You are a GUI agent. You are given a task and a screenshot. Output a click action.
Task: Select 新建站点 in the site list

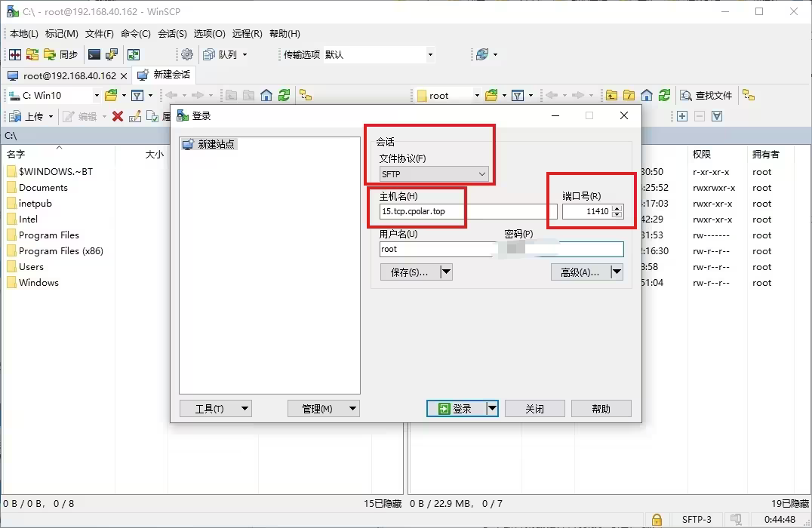(x=210, y=144)
